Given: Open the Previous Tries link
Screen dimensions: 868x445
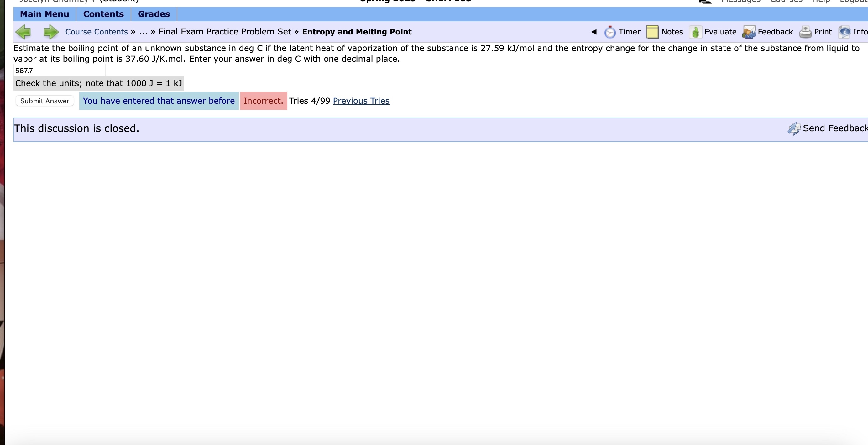Looking at the screenshot, I should point(361,101).
